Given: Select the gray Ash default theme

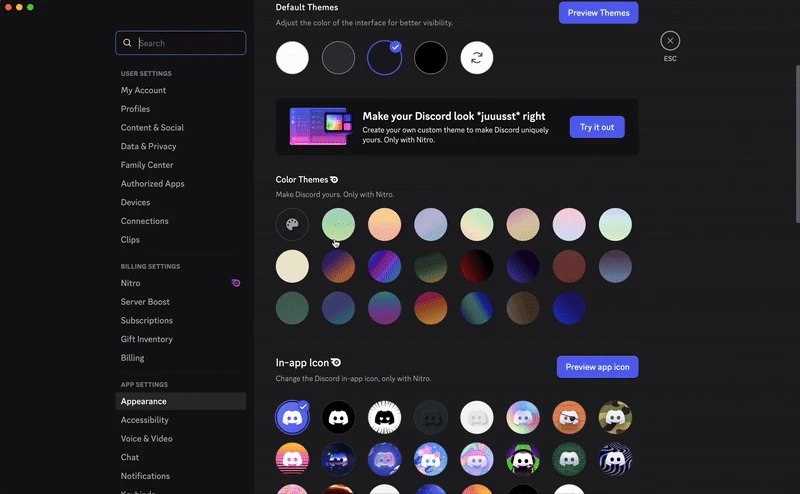Looking at the screenshot, I should point(338,58).
